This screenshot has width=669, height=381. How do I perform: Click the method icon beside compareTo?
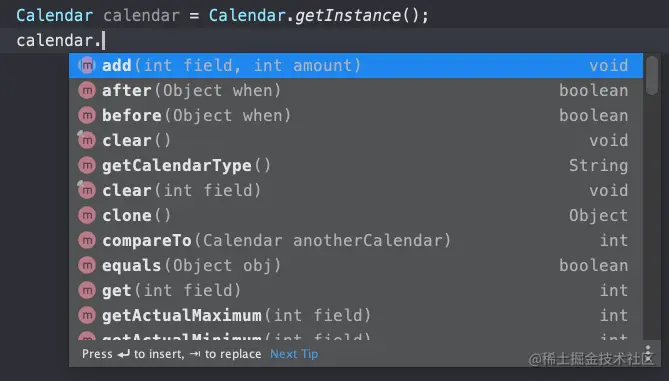point(87,241)
